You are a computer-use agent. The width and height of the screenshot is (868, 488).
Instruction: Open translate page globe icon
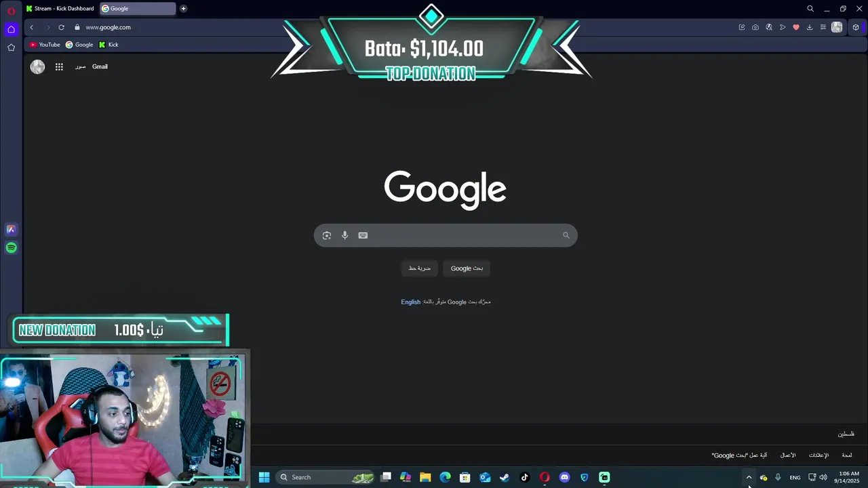tap(769, 27)
